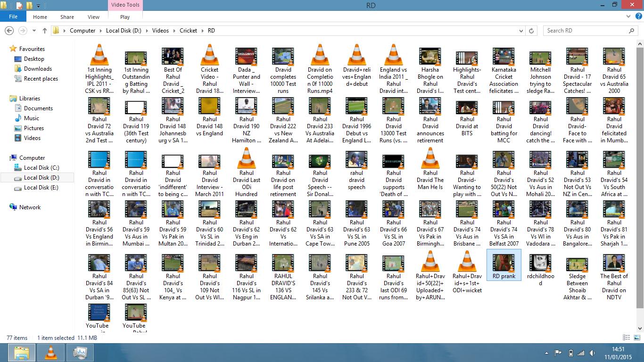The height and width of the screenshot is (362, 644).
Task: Open Network in the navigation pane
Action: pos(30,207)
